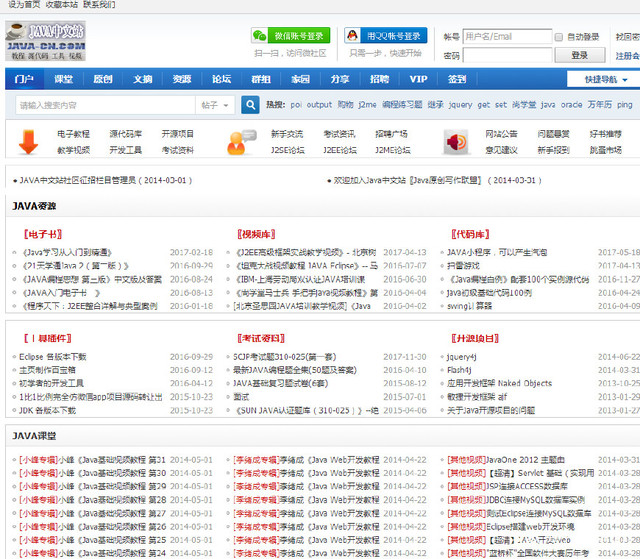Open the 签到 nav tab
640x559 pixels.
(457, 79)
